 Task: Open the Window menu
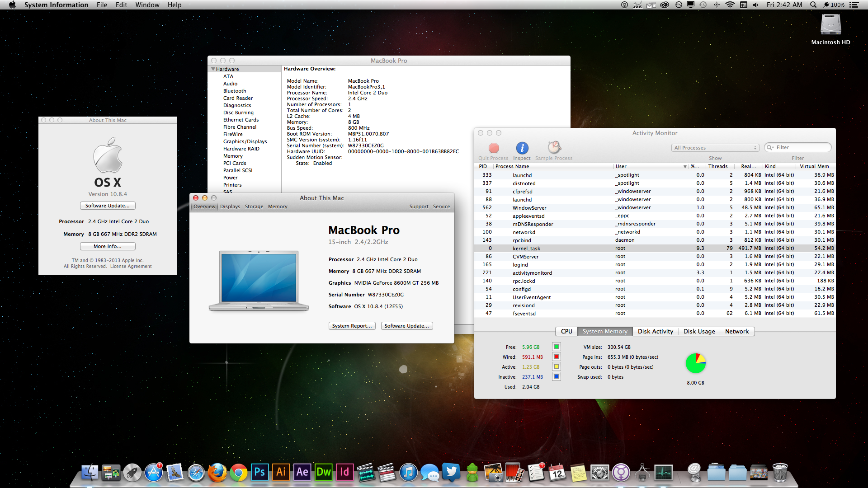click(147, 5)
